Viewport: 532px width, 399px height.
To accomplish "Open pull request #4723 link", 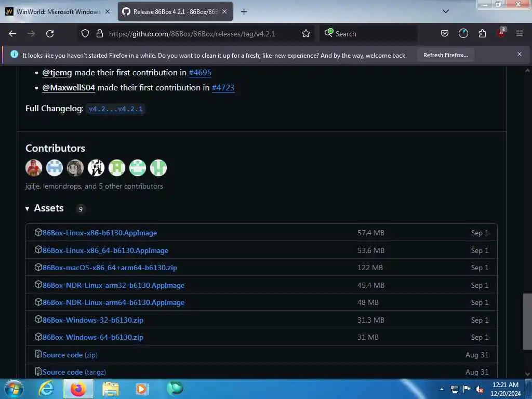I will [x=223, y=87].
